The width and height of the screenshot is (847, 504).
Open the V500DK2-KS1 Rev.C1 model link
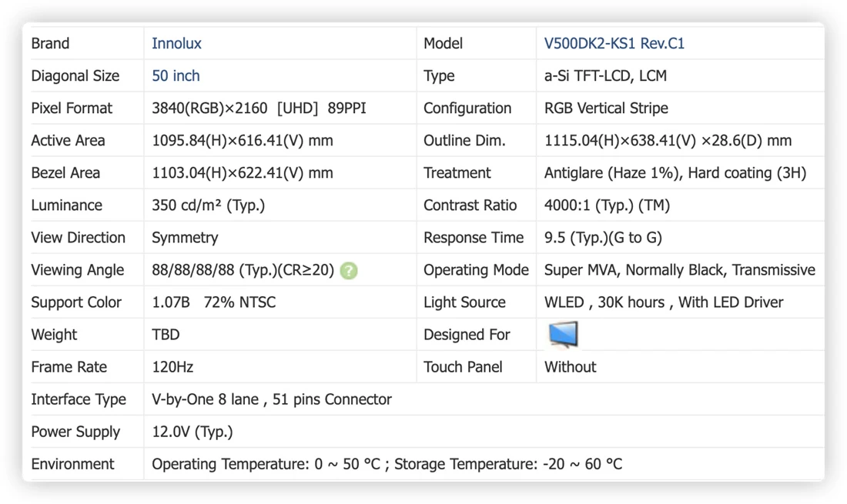(614, 43)
